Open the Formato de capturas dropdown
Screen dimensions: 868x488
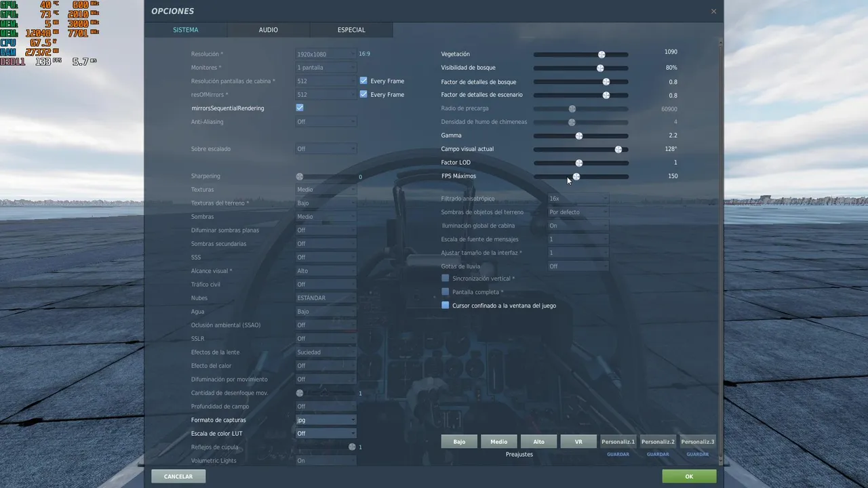coord(325,420)
